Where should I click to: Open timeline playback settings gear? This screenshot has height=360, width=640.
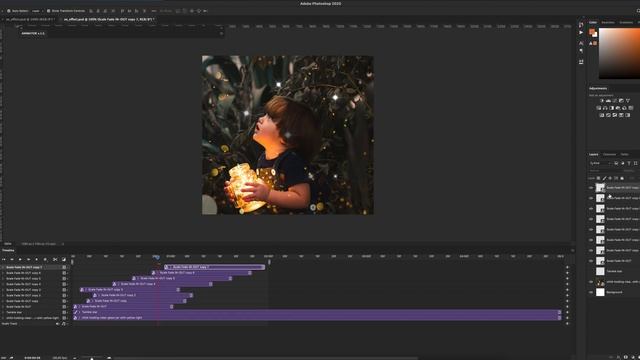click(x=45, y=259)
